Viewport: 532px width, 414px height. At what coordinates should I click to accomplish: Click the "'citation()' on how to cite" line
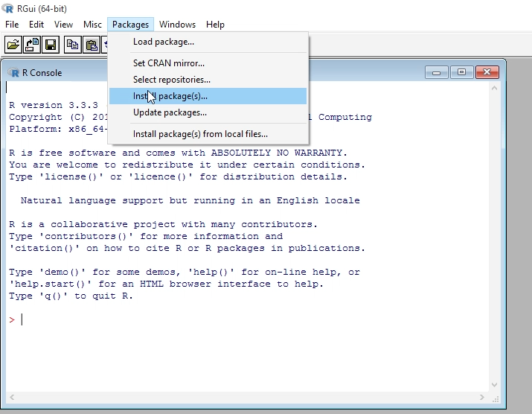tap(187, 248)
